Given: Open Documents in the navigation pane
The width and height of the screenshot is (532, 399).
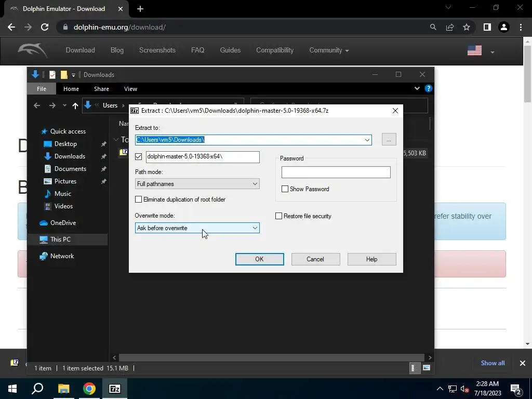Looking at the screenshot, I should click(x=70, y=169).
